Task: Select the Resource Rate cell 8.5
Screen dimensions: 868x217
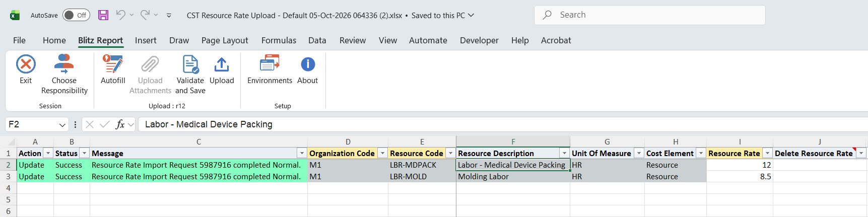Action: [x=740, y=177]
